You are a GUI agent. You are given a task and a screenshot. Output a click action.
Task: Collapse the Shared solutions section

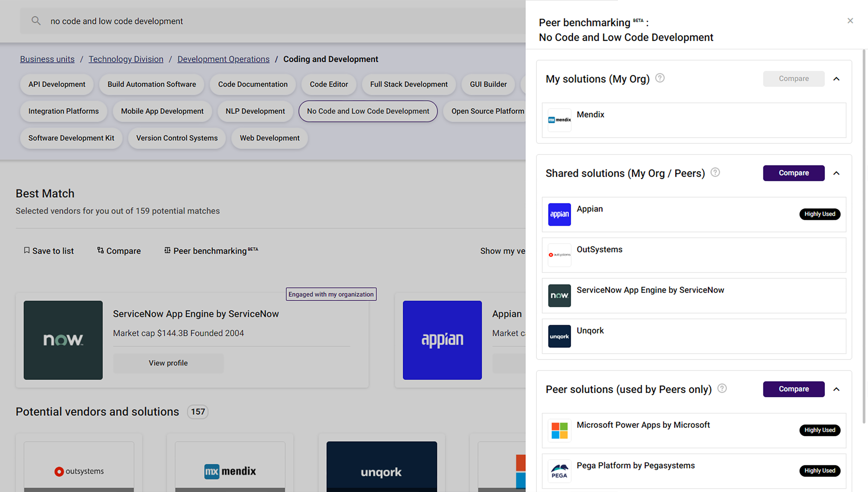click(836, 173)
